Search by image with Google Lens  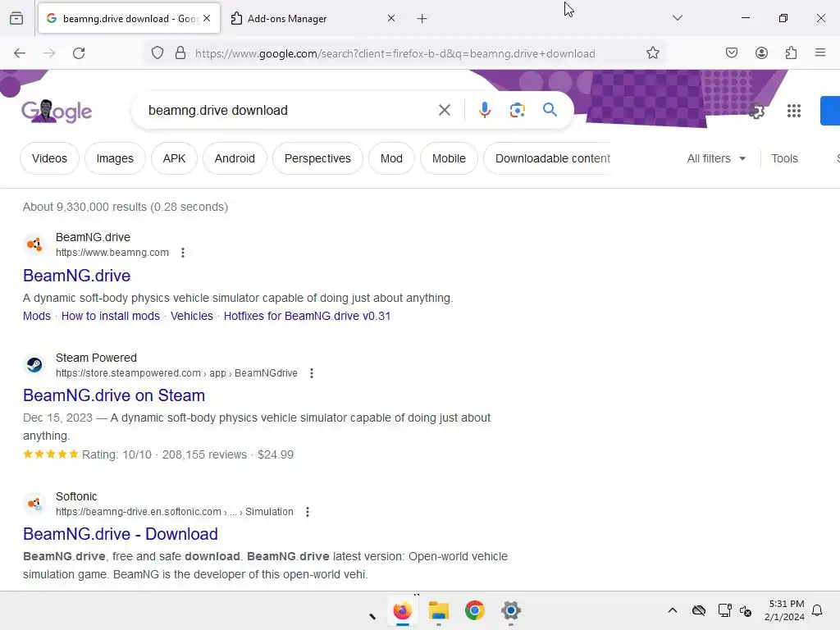[518, 111]
